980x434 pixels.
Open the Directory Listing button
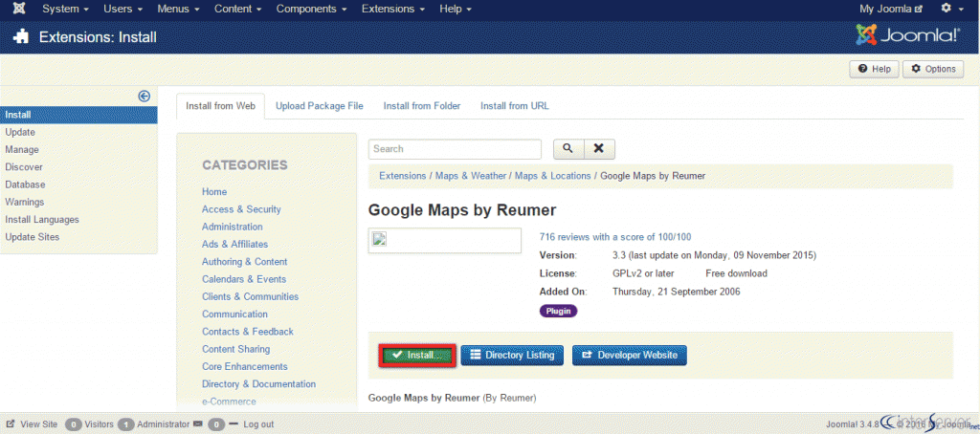[x=513, y=356]
